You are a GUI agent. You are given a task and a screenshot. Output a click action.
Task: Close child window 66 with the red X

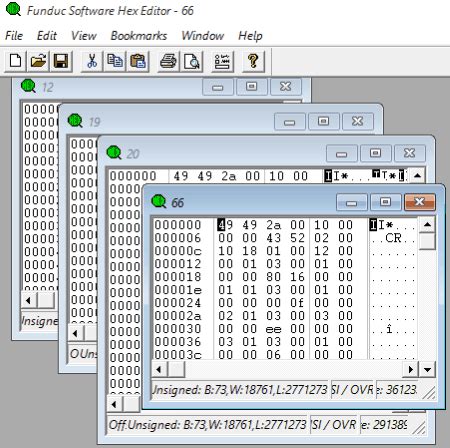(x=420, y=202)
